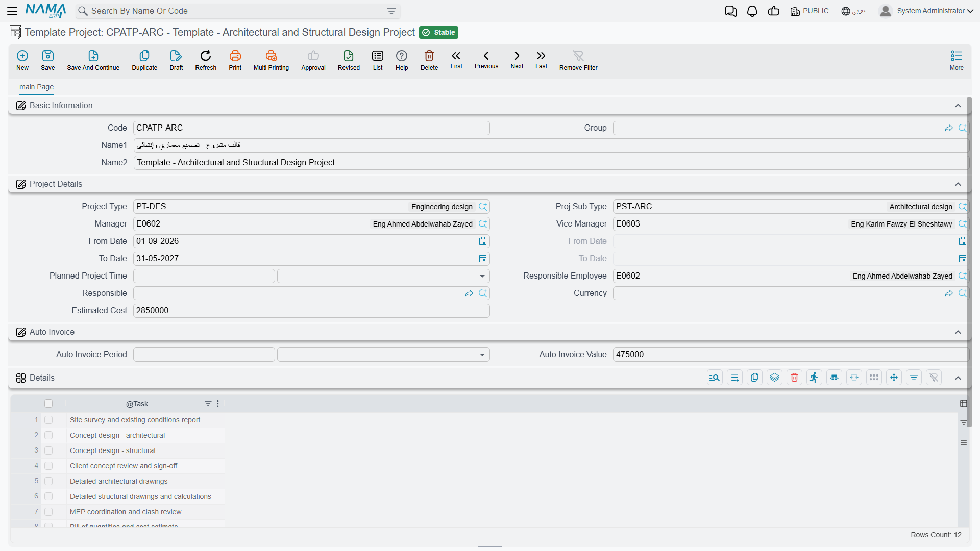Click the Details move arrows icon

point(894,378)
